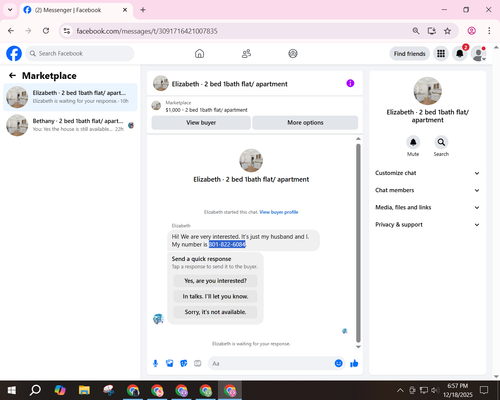Open Windows taskbar search

(35, 390)
